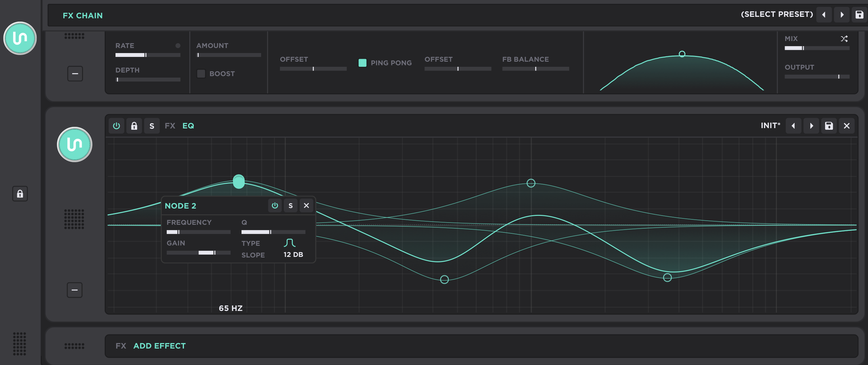
Task: Enable the BOOST checkbox
Action: point(201,74)
